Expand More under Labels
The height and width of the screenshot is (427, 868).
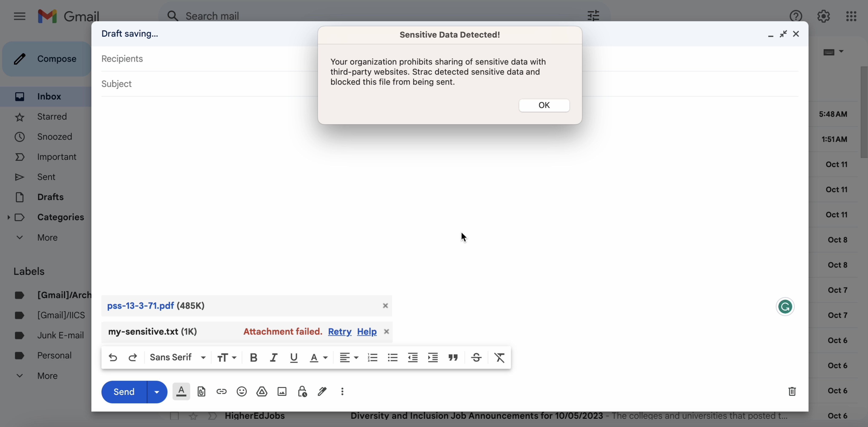pos(47,376)
